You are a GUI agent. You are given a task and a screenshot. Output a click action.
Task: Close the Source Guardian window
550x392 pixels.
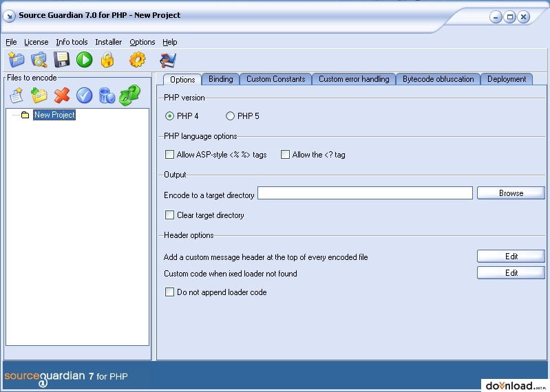pos(523,17)
